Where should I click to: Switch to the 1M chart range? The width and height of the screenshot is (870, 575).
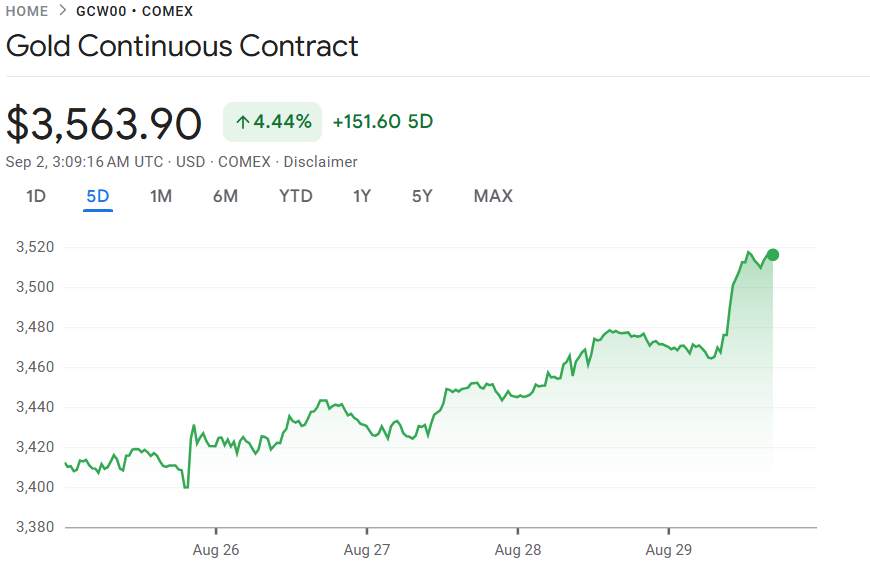161,196
